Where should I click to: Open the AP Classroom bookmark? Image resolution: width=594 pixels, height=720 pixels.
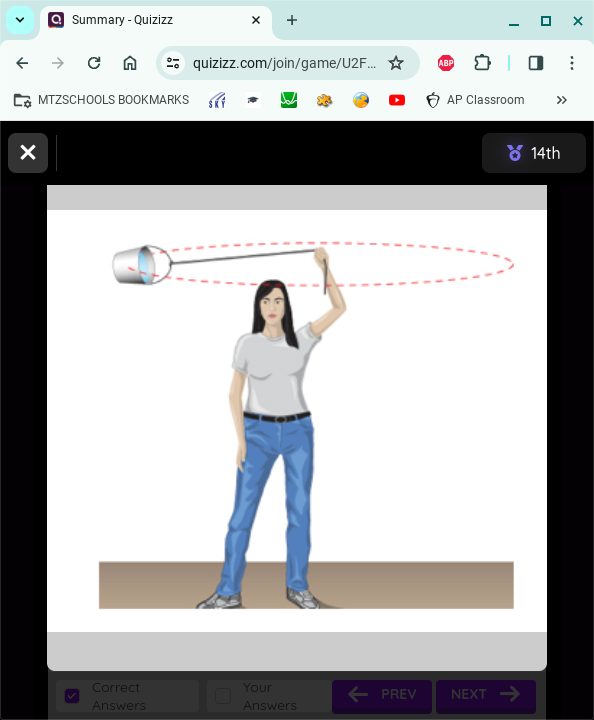coord(475,100)
